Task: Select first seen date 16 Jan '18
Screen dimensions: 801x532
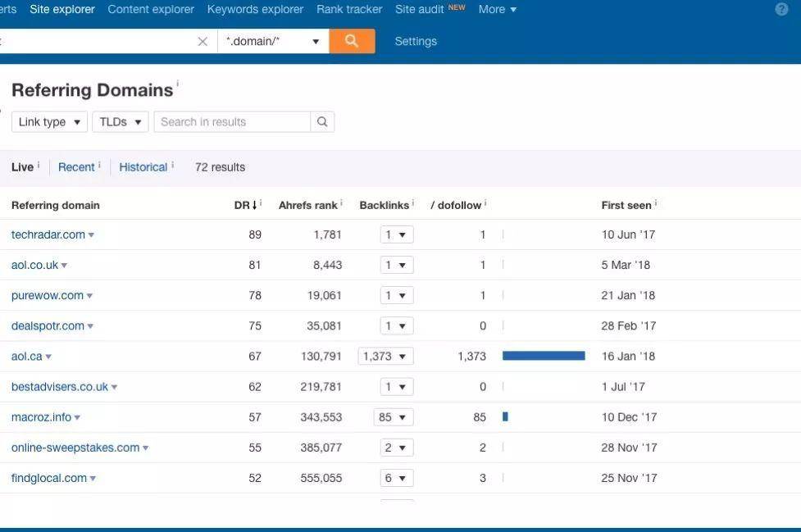Action: tap(628, 357)
